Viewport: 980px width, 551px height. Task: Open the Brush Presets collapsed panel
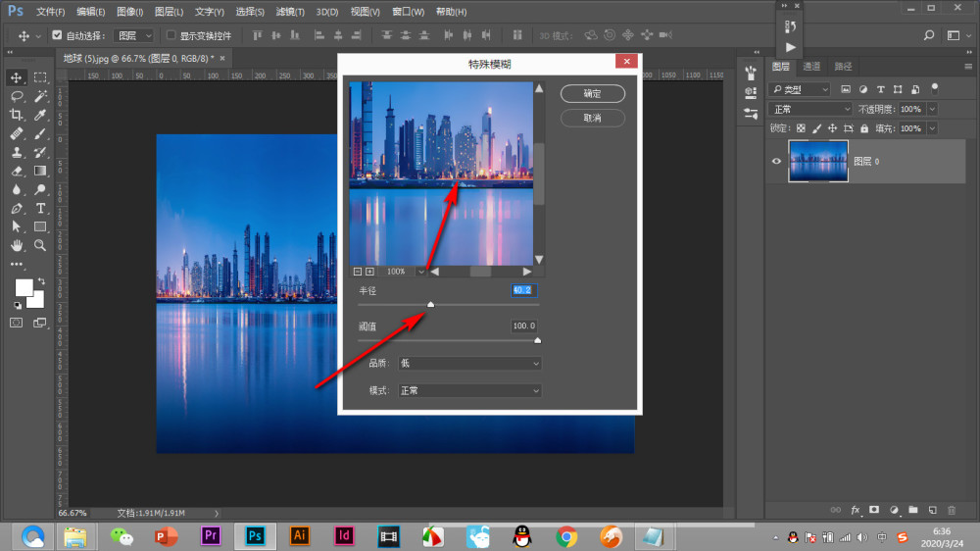tap(751, 74)
